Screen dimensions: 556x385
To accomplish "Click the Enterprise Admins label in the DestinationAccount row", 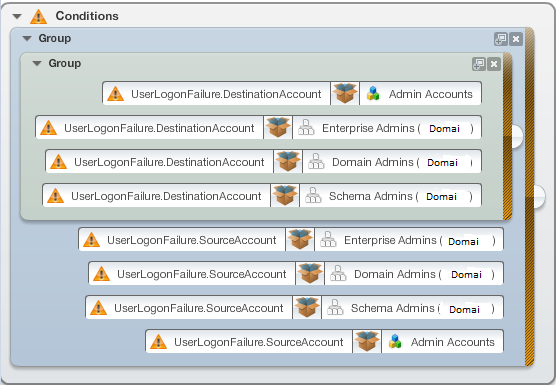I will pyautogui.click(x=368, y=128).
